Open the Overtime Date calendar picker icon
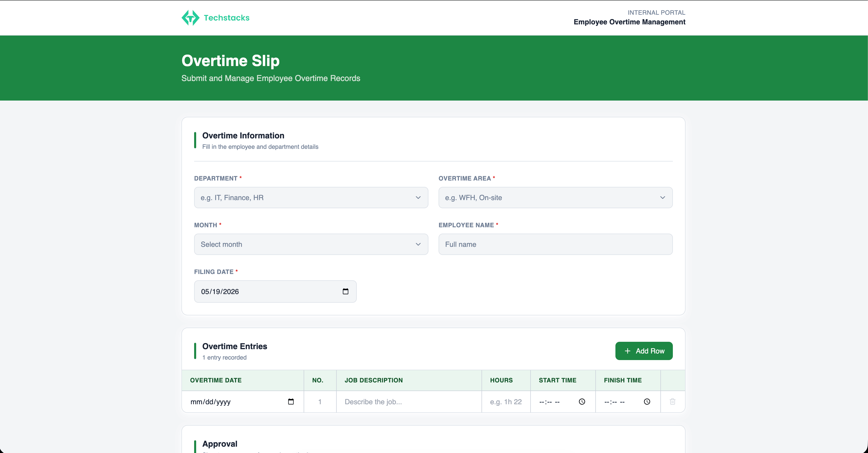Image resolution: width=868 pixels, height=453 pixels. [x=291, y=401]
